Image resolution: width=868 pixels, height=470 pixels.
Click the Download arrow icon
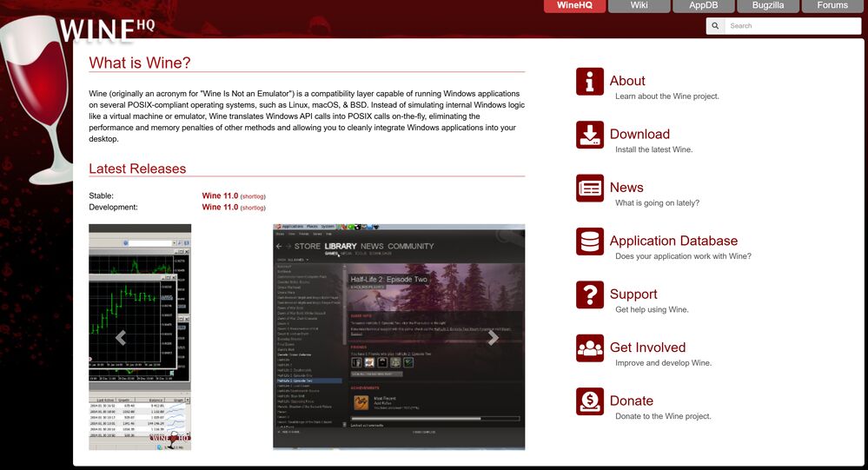590,135
